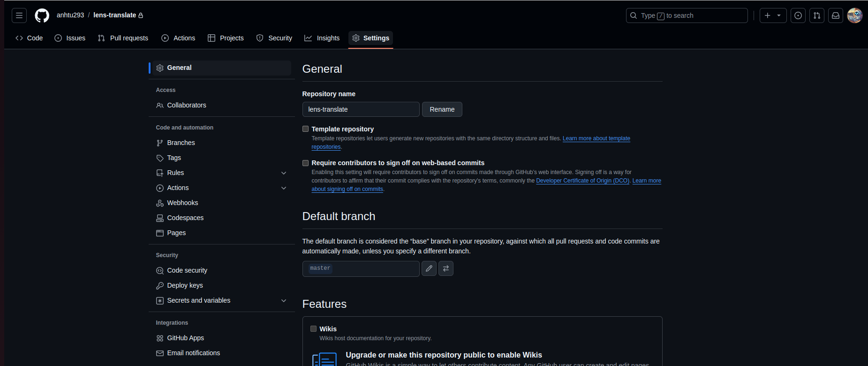Click the rules icon beside Rules
Screen dimensions: 868x366
(x=160, y=173)
